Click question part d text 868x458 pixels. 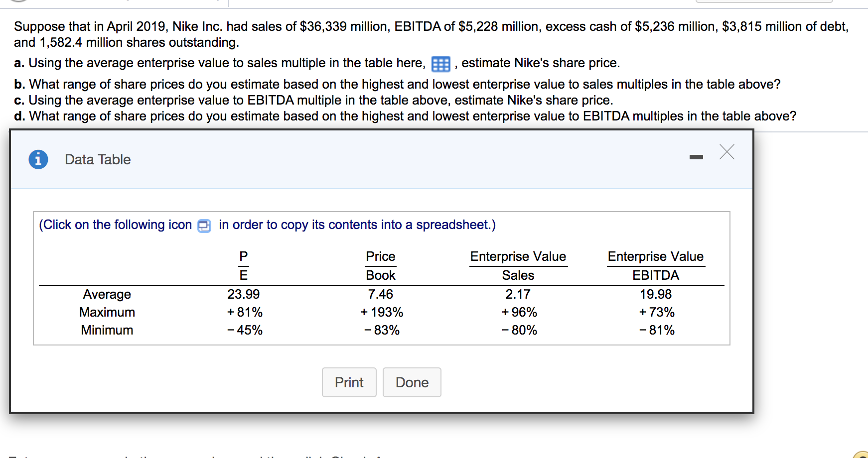pyautogui.click(x=405, y=116)
